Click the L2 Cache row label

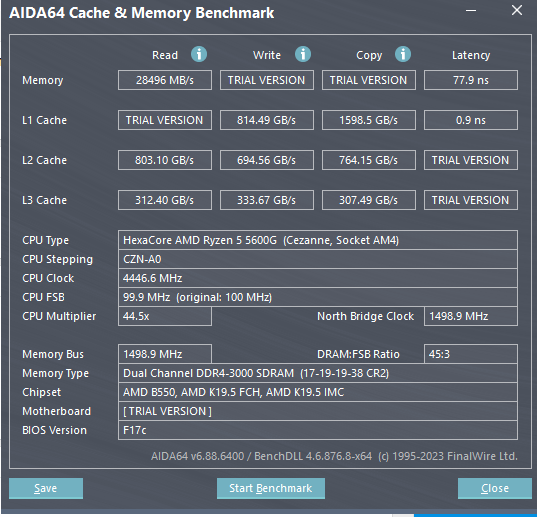coord(45,160)
